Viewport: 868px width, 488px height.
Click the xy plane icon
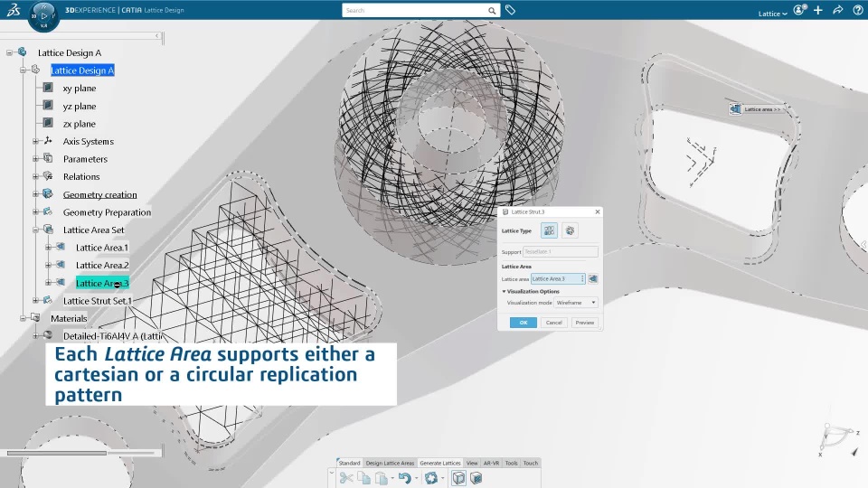click(48, 88)
